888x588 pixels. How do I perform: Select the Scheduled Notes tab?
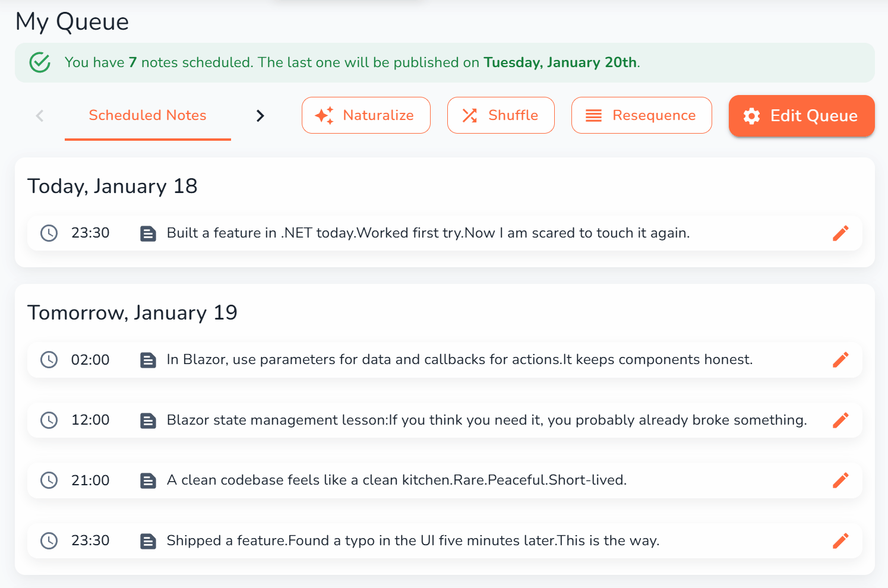[x=147, y=115]
